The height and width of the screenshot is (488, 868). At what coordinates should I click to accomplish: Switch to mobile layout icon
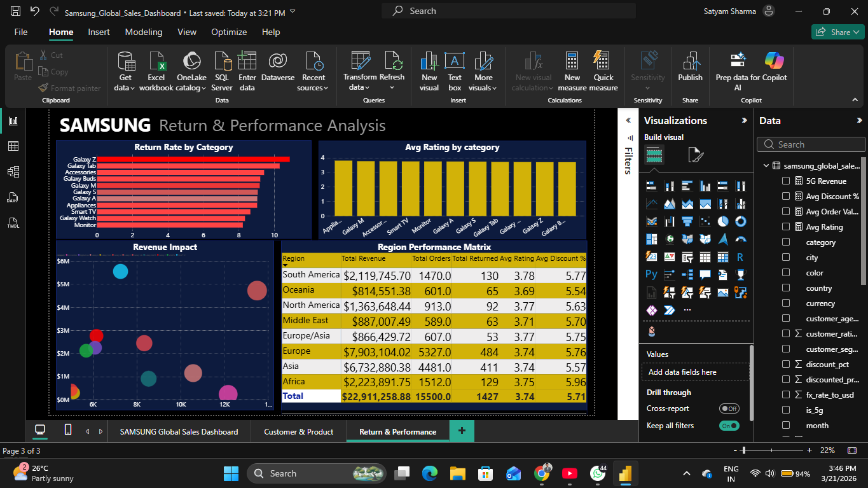coord(68,431)
